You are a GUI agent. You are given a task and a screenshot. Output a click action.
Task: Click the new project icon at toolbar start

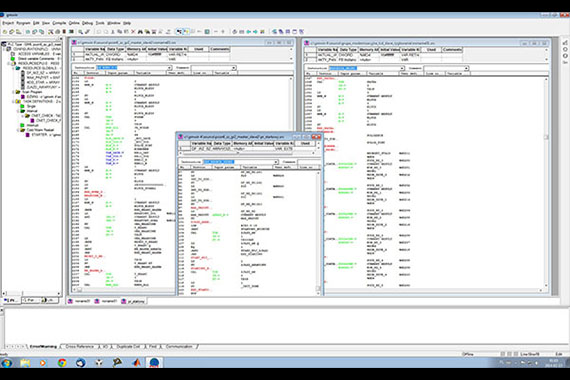point(4,32)
